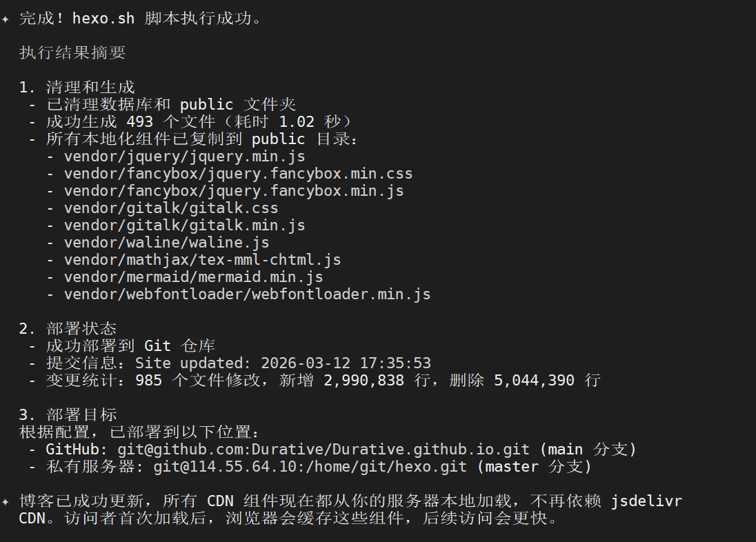Click the vendor/mathjax/tex-mml-chtml.js path
The image size is (756, 542).
point(202,260)
